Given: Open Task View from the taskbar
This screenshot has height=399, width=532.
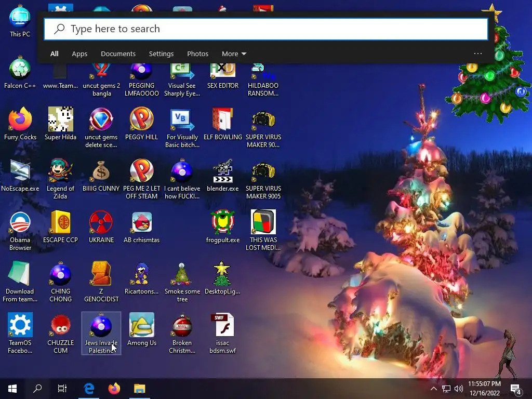Looking at the screenshot, I should 62,389.
